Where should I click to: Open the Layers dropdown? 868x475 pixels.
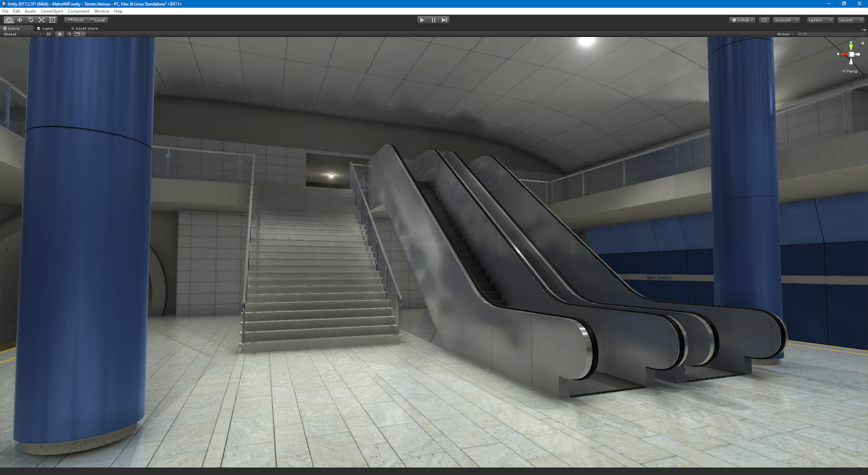click(x=819, y=20)
